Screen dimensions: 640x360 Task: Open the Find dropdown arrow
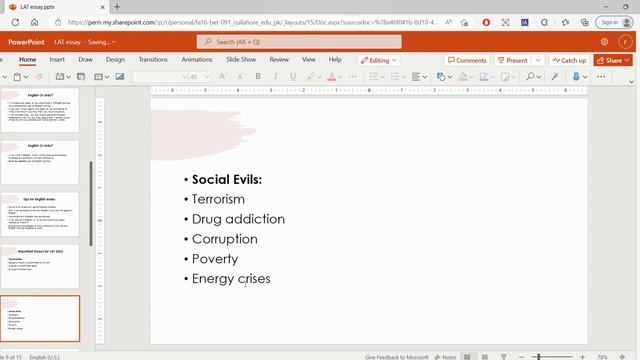539,77
